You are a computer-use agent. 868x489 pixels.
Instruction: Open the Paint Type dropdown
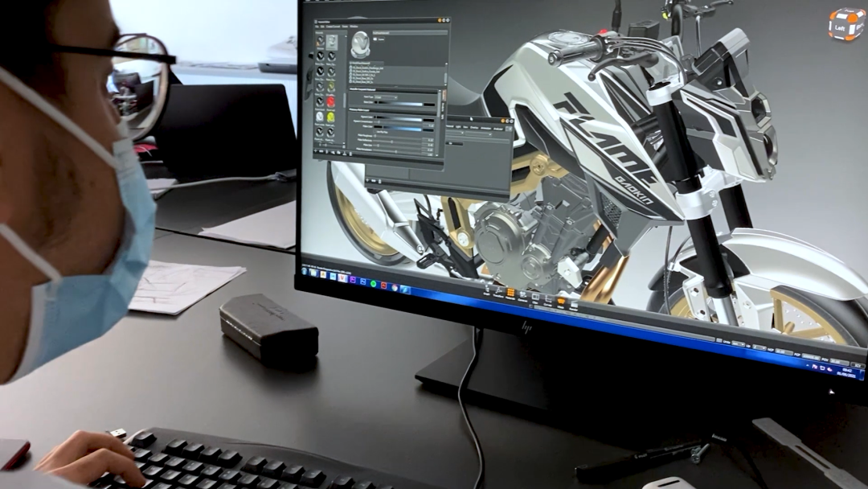[386, 97]
